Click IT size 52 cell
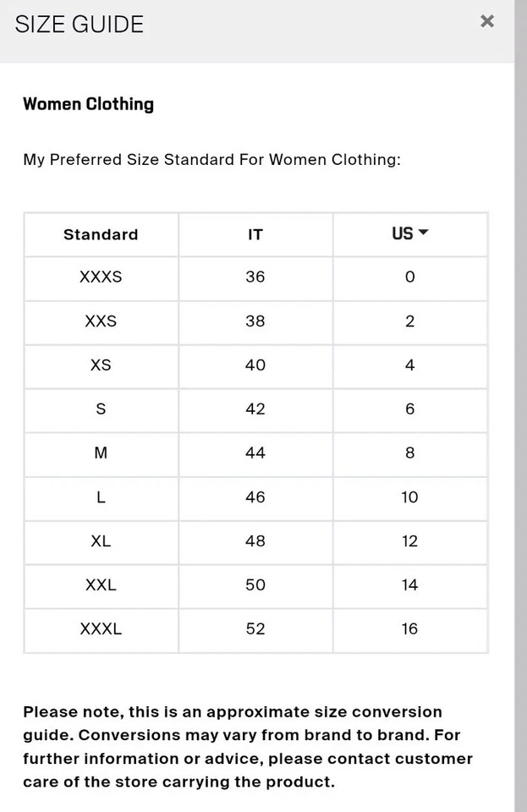Image resolution: width=527 pixels, height=812 pixels. [255, 629]
